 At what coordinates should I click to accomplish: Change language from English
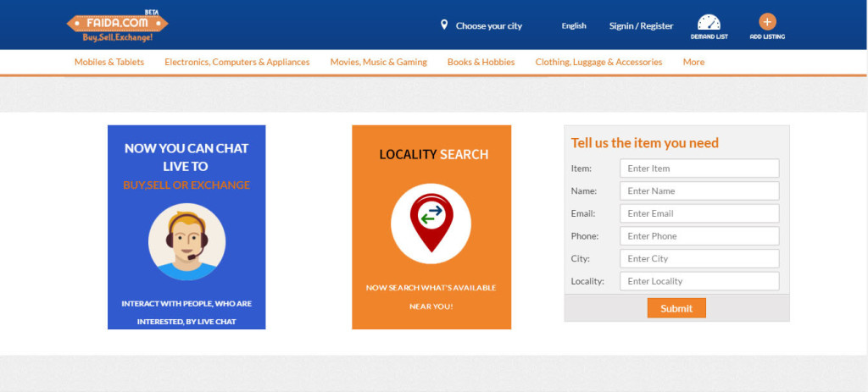coord(574,26)
